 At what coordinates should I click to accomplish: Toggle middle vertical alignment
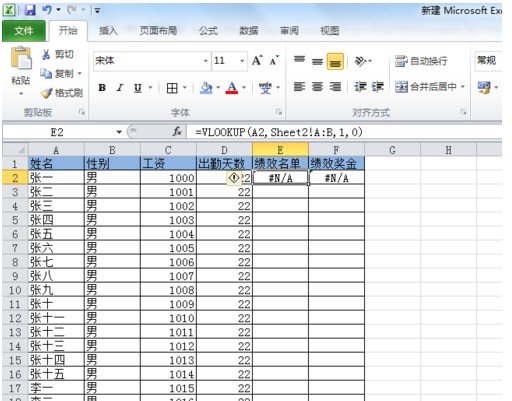click(x=317, y=61)
